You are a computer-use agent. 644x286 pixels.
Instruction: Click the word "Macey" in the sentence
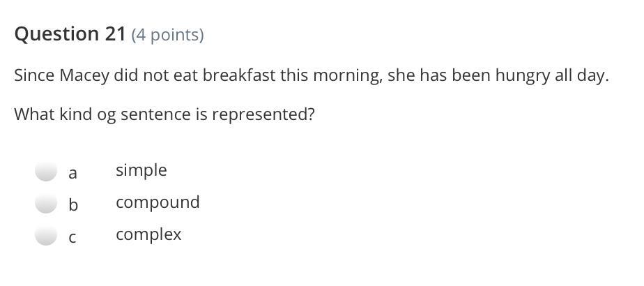(84, 75)
